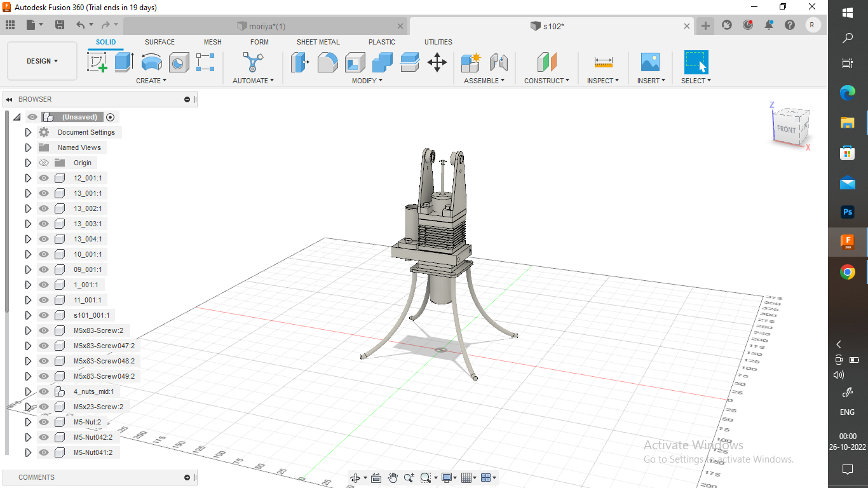The height and width of the screenshot is (488, 868).
Task: Click the Fillet tool in Modify
Action: coord(327,62)
